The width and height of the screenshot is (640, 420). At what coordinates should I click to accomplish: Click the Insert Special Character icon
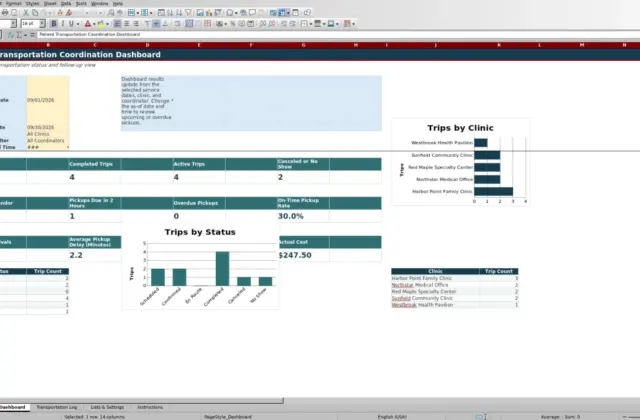pos(230,13)
